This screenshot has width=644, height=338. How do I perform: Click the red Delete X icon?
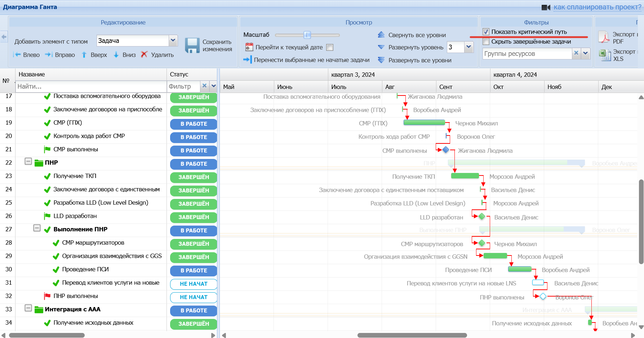click(x=144, y=54)
